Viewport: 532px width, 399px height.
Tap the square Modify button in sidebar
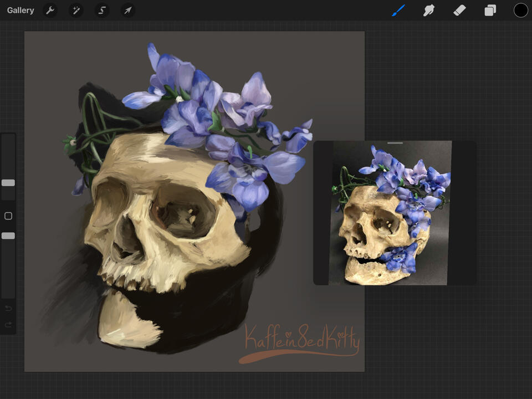(8, 216)
